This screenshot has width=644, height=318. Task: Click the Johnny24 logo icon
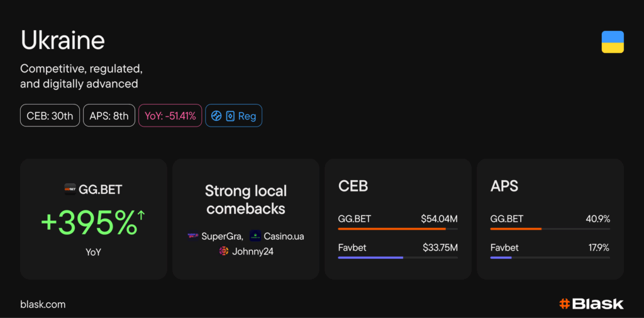point(224,251)
